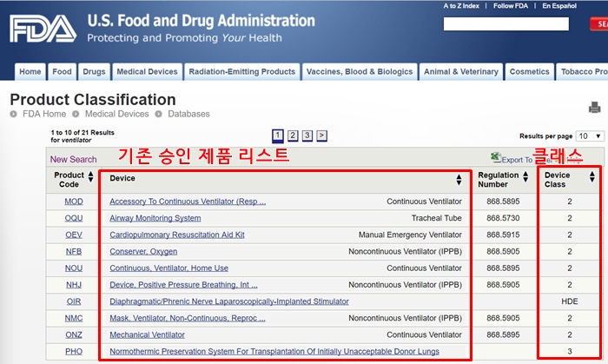Image resolution: width=608 pixels, height=364 pixels.
Task: Click Databases breadcrumb
Action: pos(188,114)
